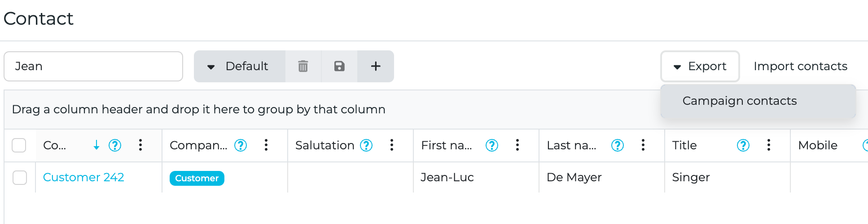Click the trash delete view icon
868x224 pixels.
pyautogui.click(x=303, y=66)
